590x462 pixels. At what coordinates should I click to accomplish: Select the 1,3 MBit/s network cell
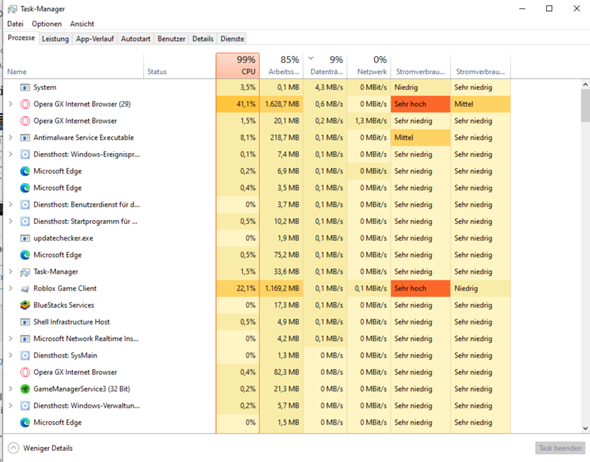[369, 121]
